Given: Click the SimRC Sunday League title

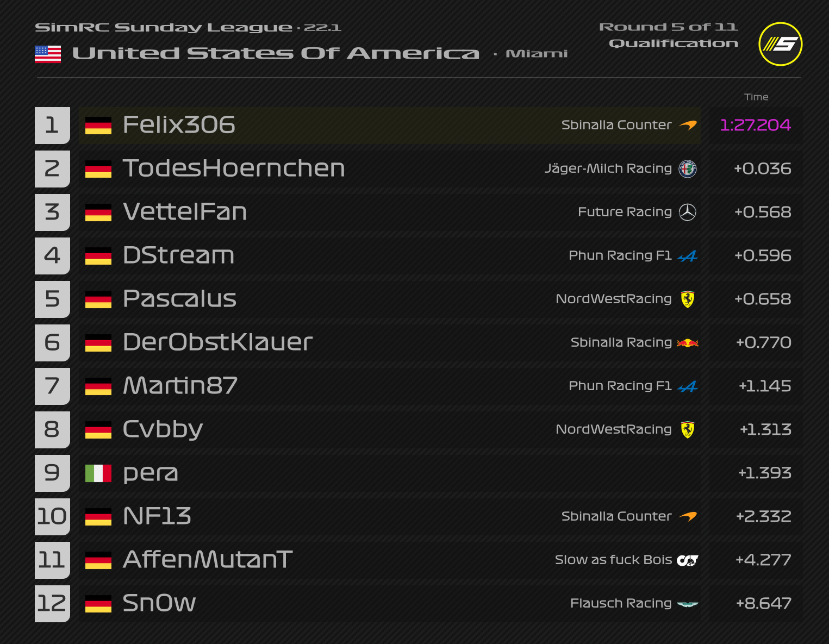Looking at the screenshot, I should [x=163, y=28].
